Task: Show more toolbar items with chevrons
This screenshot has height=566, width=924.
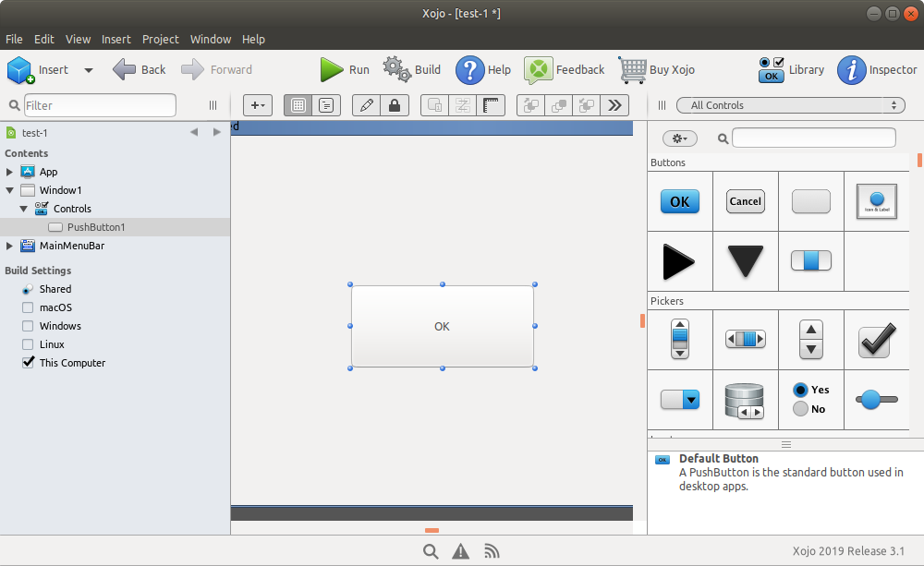Action: [614, 105]
